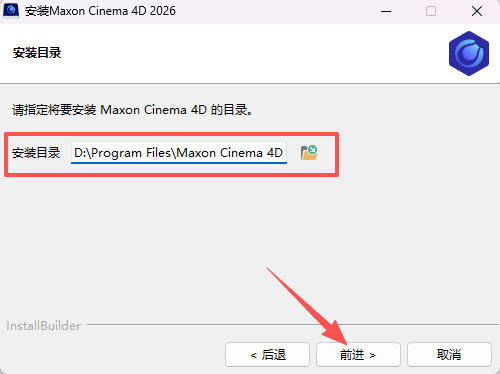Open the folder browse icon beside install path
This screenshot has height=374, width=500.
309,153
